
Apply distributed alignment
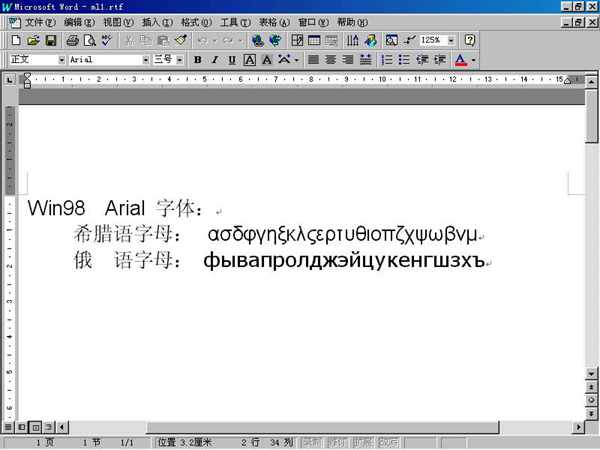pos(365,60)
